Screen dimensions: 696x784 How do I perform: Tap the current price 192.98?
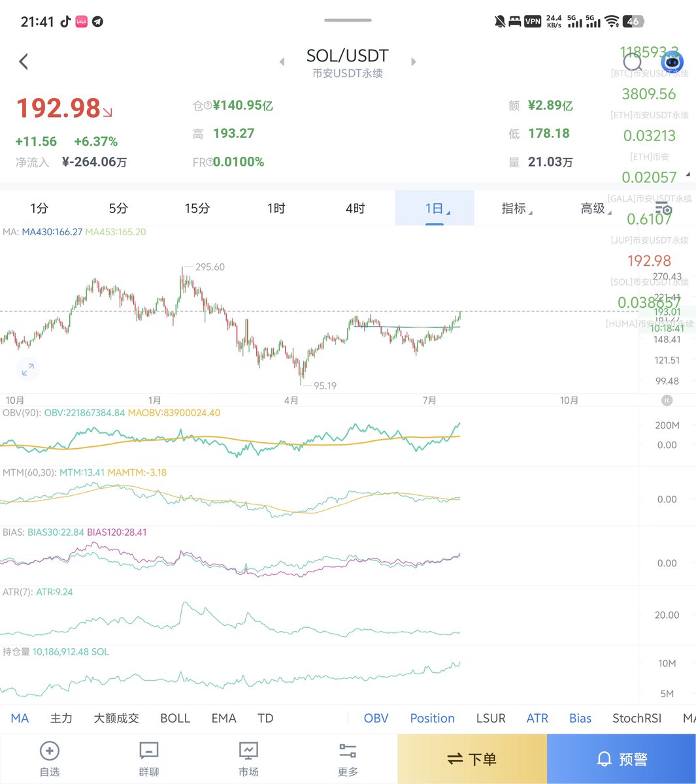[x=58, y=108]
